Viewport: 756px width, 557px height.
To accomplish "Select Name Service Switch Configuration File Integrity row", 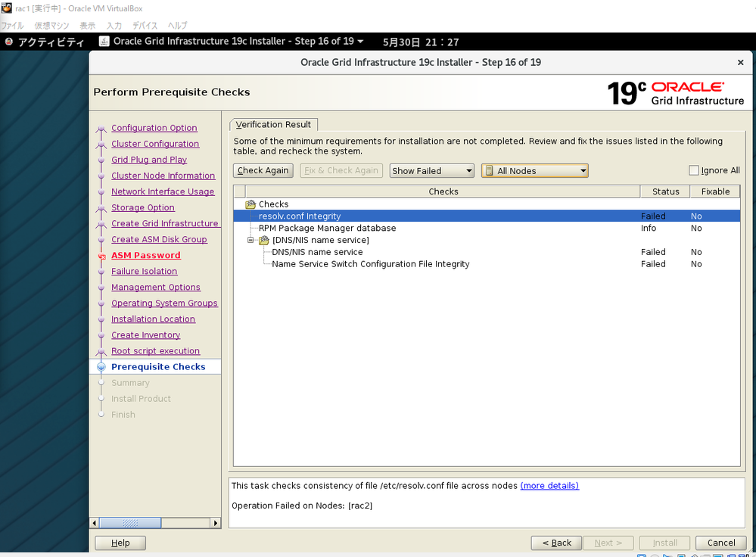I will (487, 264).
